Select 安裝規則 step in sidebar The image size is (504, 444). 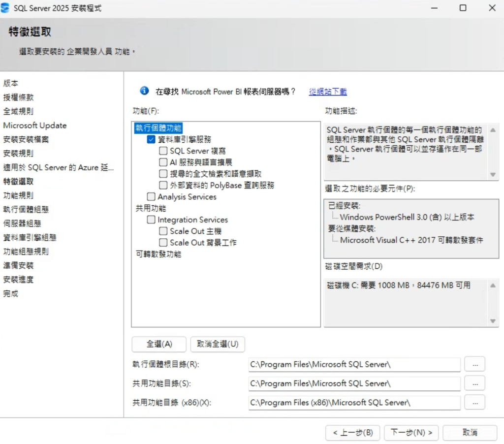tap(18, 154)
